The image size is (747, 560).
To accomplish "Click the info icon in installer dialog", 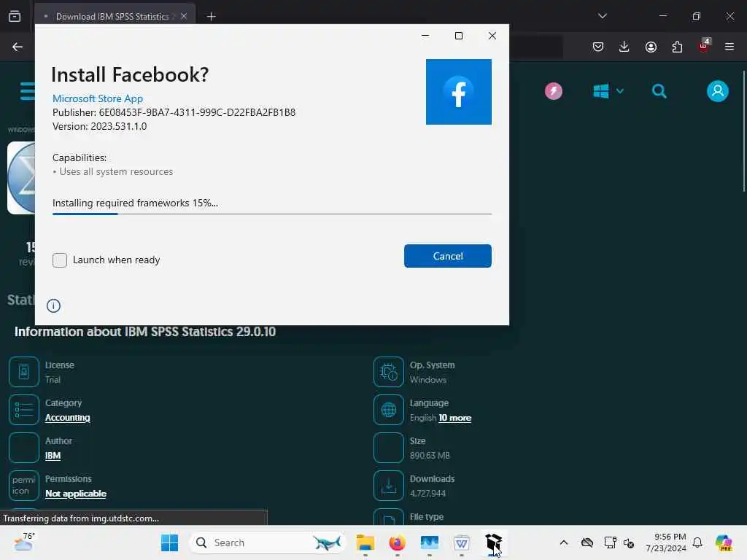I will click(53, 306).
